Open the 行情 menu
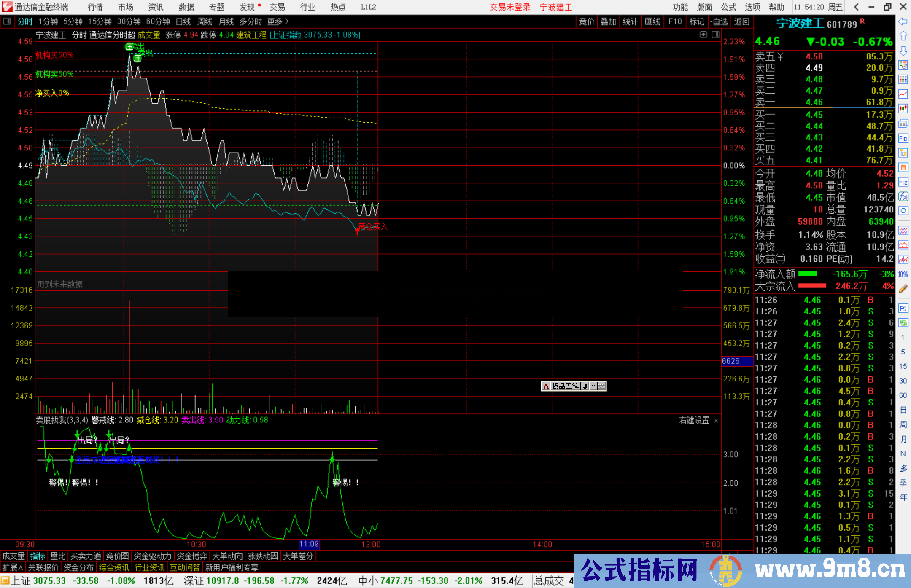The height and width of the screenshot is (588, 911). 95,7
